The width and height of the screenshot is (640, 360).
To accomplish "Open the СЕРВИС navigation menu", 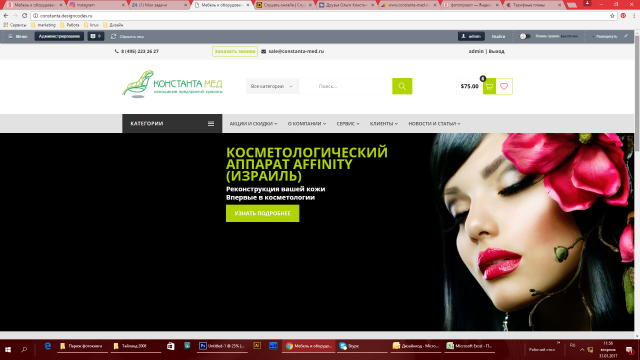I will coord(348,124).
